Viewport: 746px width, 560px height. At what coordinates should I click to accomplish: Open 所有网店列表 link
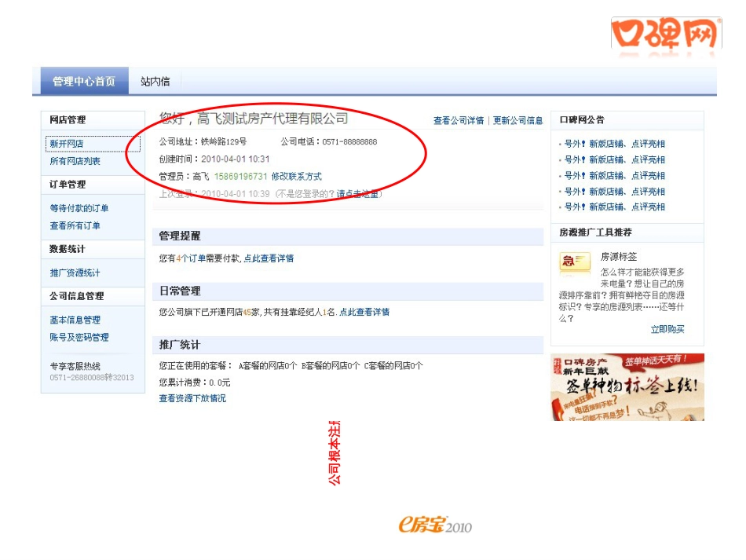click(75, 161)
